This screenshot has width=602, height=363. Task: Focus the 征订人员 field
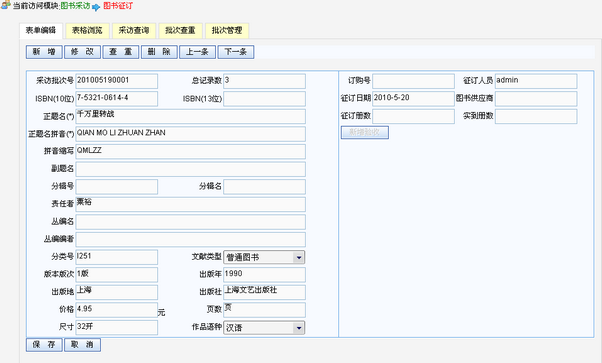[536, 81]
